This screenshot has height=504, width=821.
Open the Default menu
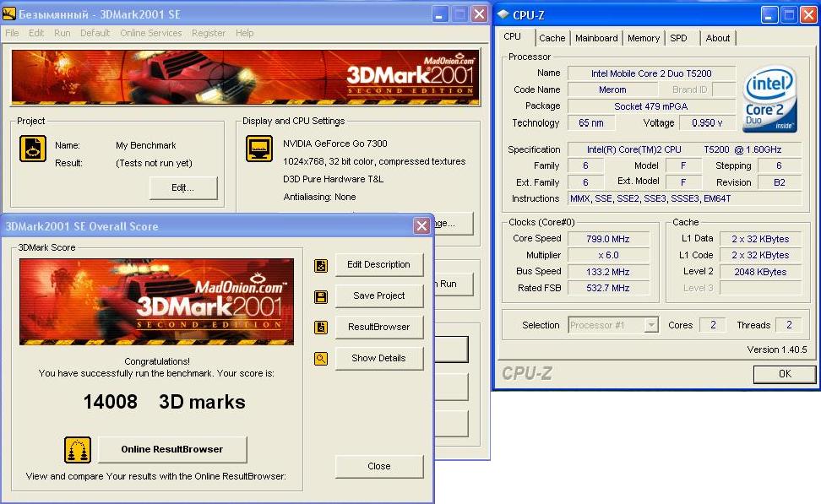click(x=95, y=33)
